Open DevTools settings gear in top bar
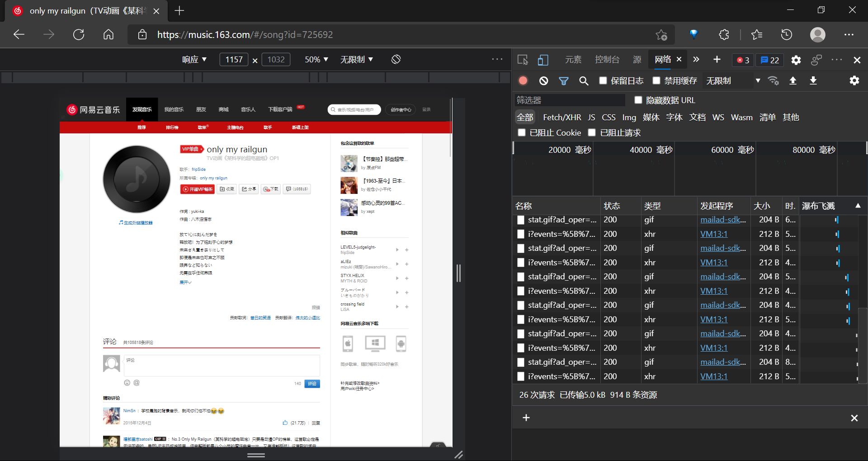868x461 pixels. tap(796, 60)
